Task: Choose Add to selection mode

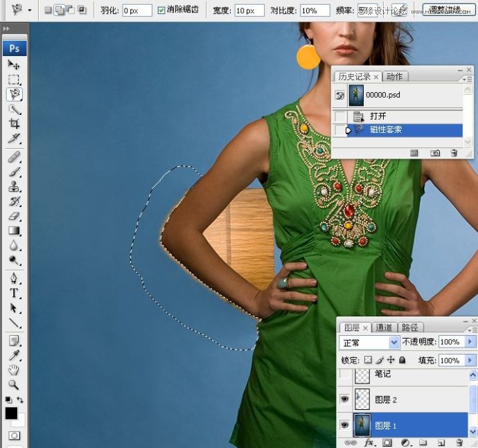Action: click(x=60, y=10)
